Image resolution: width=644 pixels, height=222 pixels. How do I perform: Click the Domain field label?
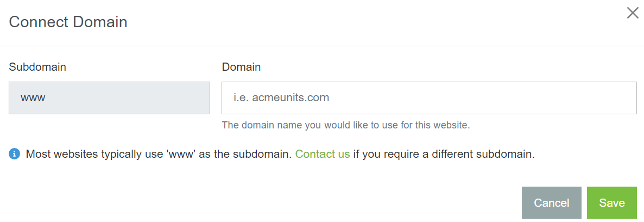pos(241,67)
